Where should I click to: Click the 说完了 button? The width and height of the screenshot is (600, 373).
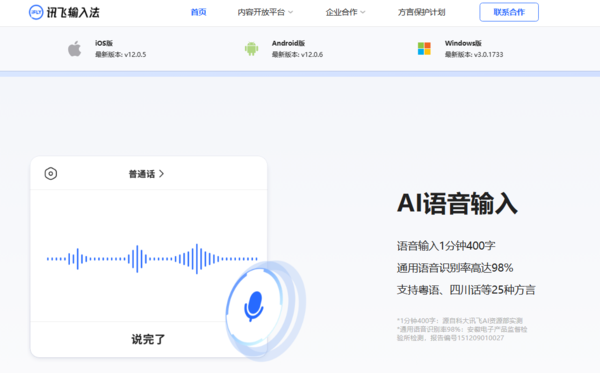coord(148,339)
